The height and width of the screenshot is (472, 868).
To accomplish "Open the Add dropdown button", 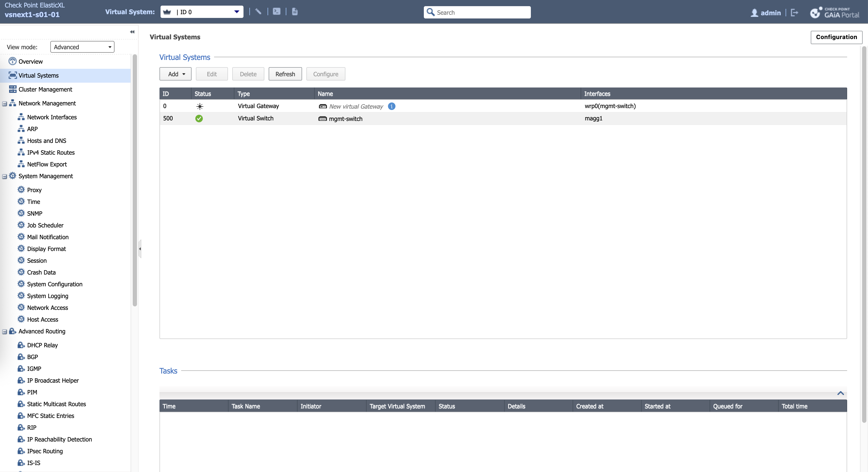I will [176, 74].
